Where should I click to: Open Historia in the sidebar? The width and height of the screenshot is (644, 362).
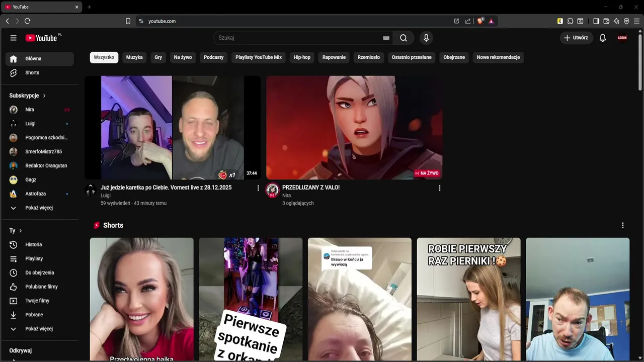[x=40, y=245]
